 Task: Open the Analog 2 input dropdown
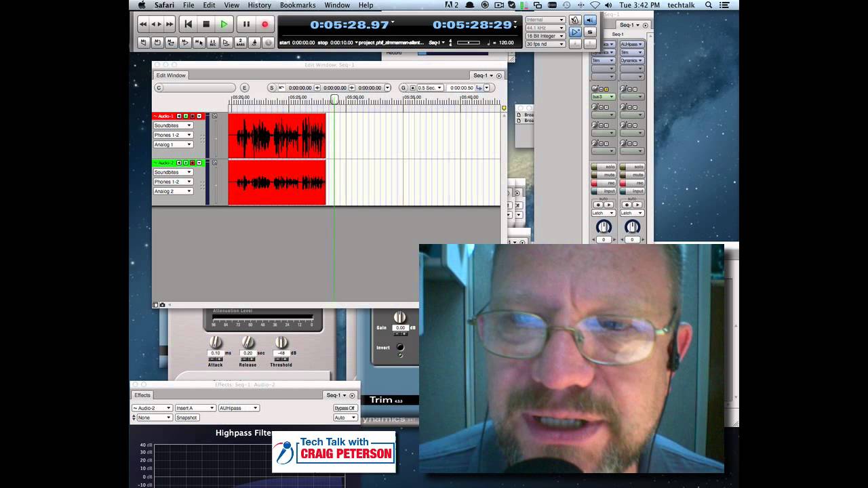click(173, 191)
